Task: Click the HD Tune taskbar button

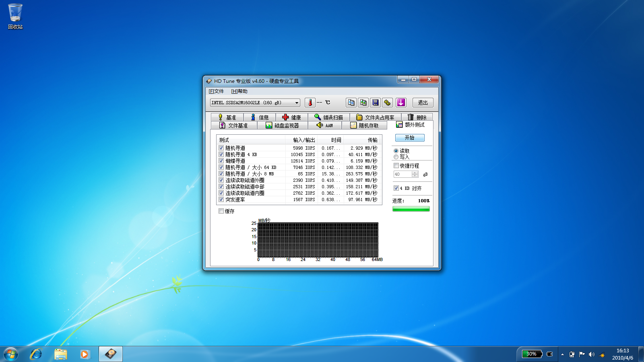Action: click(x=111, y=354)
